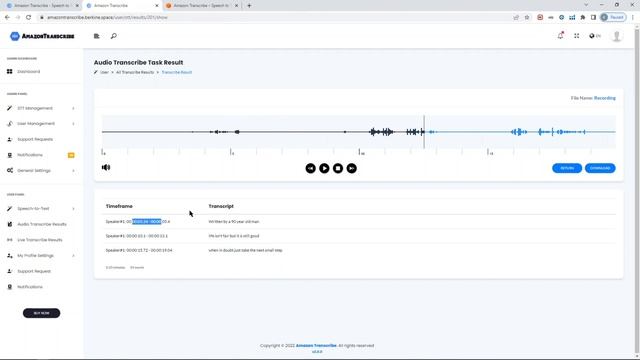Open Notifications in the user panel
This screenshot has height=360, width=640.
coord(30,287)
